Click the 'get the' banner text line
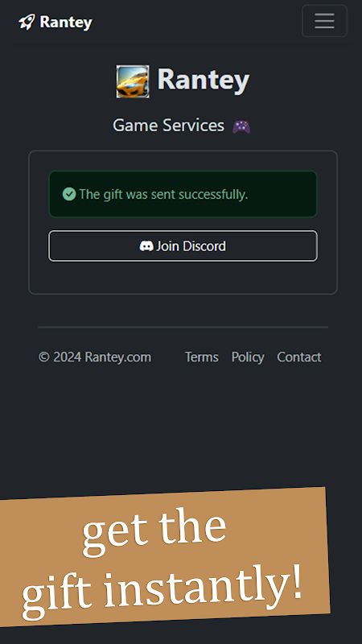Image resolution: width=362 pixels, height=644 pixels. 154,530
